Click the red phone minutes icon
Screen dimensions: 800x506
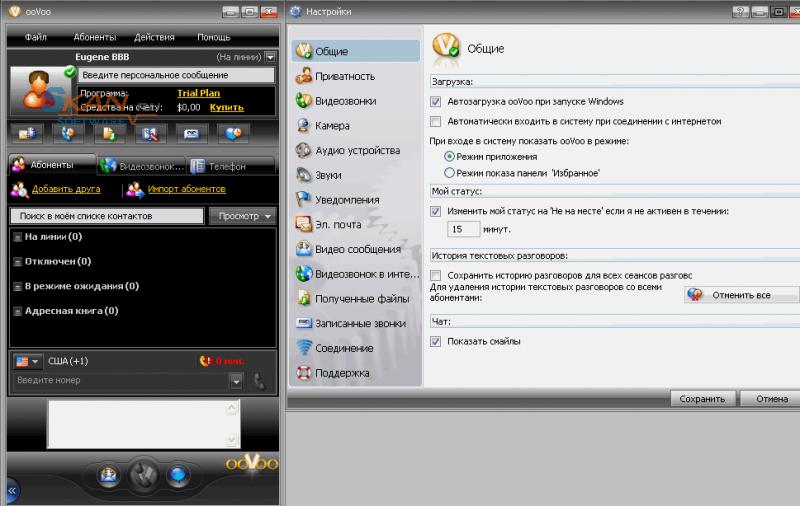pos(205,361)
